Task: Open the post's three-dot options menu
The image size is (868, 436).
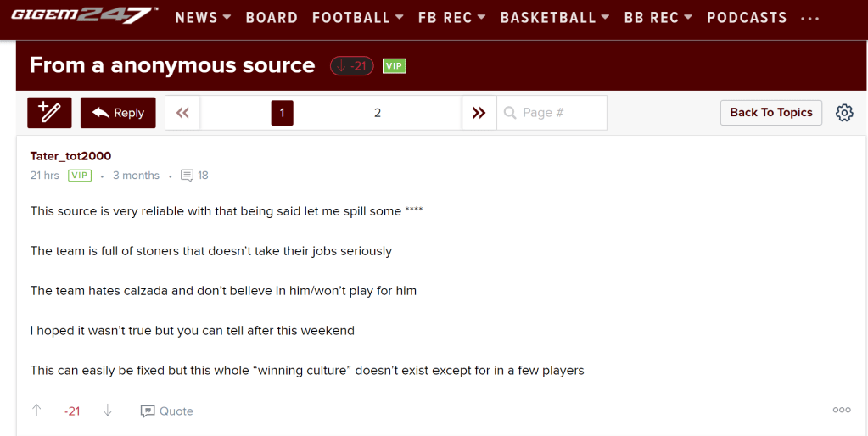Action: click(842, 410)
